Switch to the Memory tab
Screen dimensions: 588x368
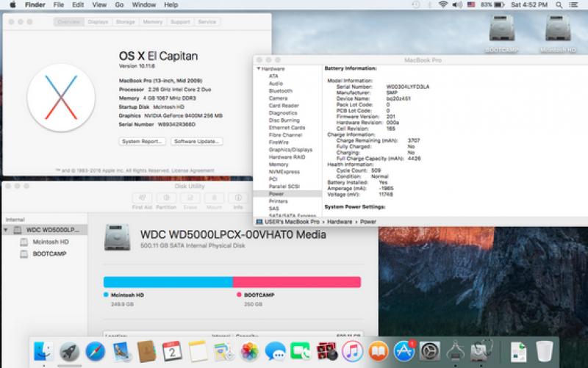(153, 22)
